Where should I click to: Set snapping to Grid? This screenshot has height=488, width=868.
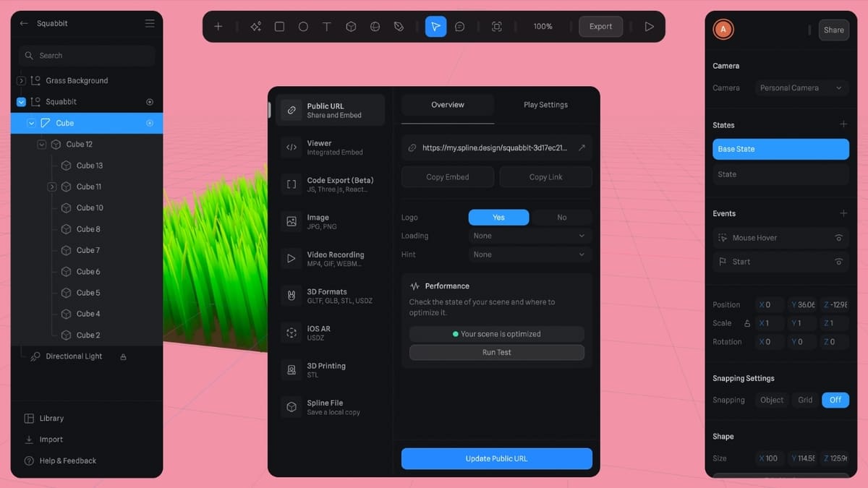805,400
